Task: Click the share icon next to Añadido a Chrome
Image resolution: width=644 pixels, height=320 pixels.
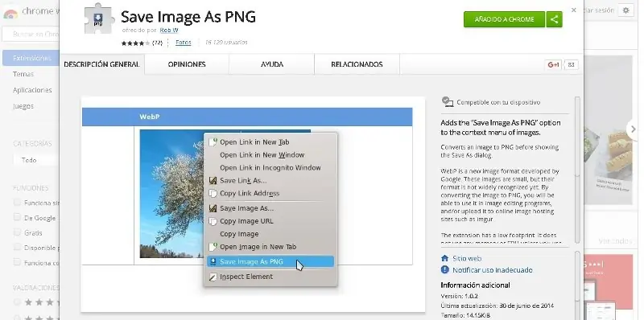Action: point(554,19)
